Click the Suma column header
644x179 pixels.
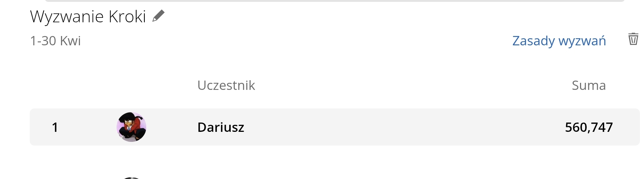589,85
